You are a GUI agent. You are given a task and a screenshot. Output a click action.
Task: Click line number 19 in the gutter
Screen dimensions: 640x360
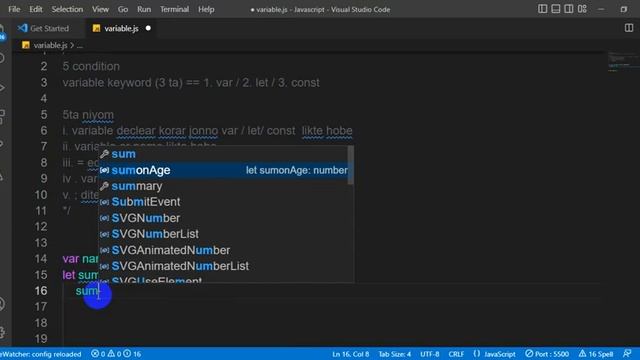[x=41, y=338]
